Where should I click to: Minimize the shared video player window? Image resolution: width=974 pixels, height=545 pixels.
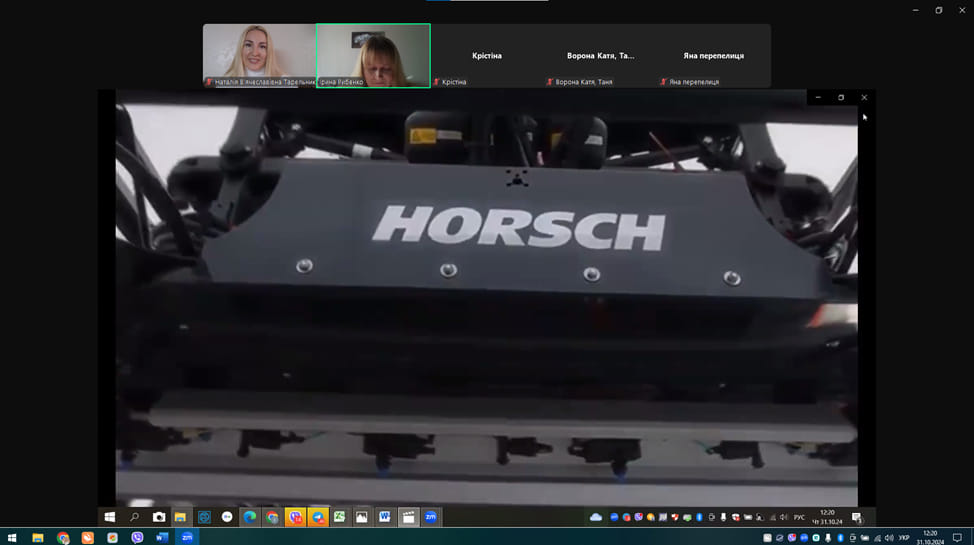(818, 98)
